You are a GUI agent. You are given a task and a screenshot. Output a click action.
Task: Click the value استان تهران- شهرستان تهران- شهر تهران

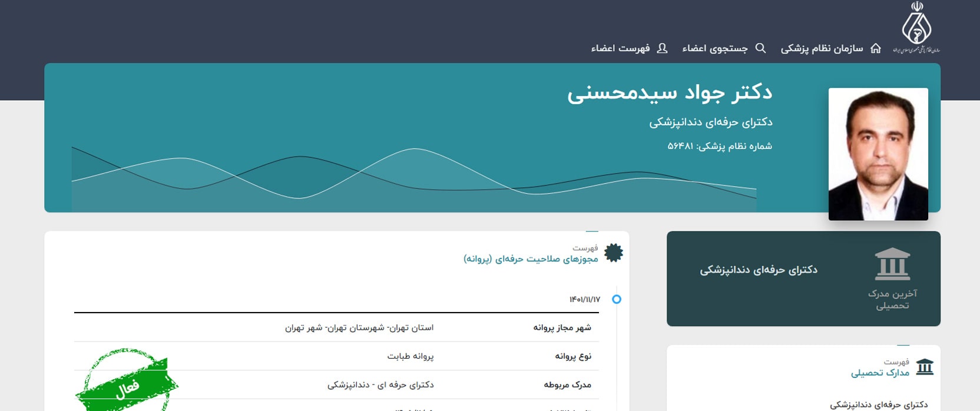(x=359, y=327)
